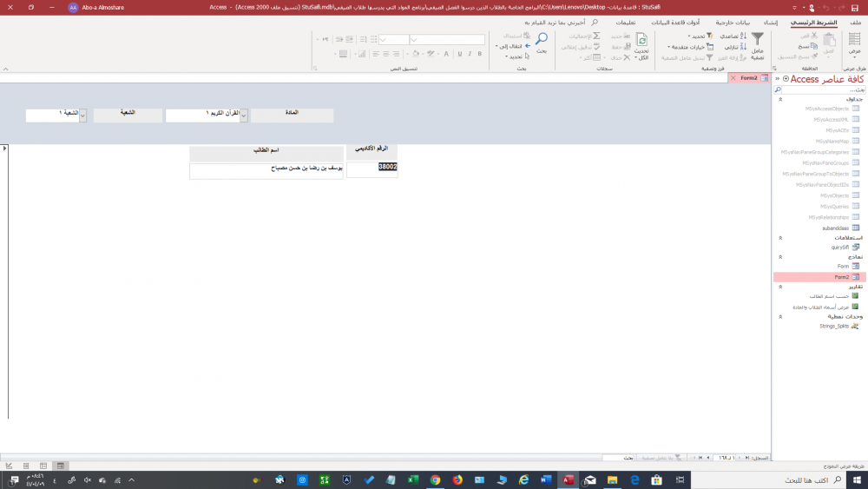Open the Create (إنشاء) ribbon tab
Screen dimensions: 868x489
(x=771, y=23)
